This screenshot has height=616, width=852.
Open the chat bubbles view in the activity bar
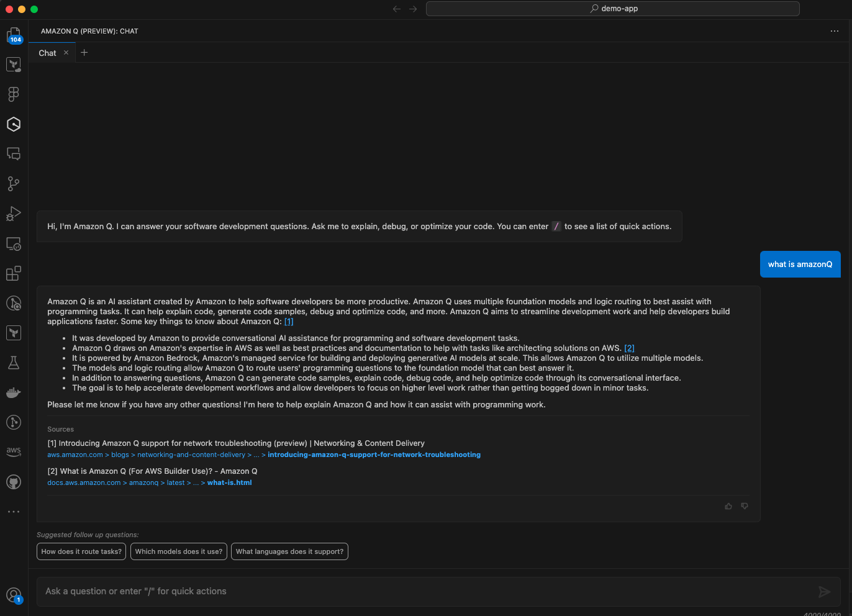pos(14,154)
